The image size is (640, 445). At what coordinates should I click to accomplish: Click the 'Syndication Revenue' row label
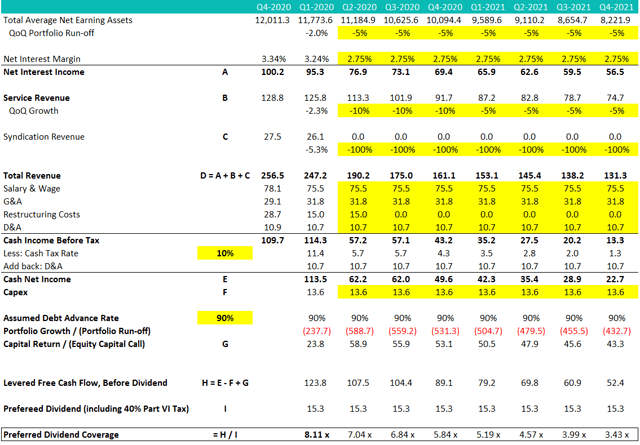point(44,137)
